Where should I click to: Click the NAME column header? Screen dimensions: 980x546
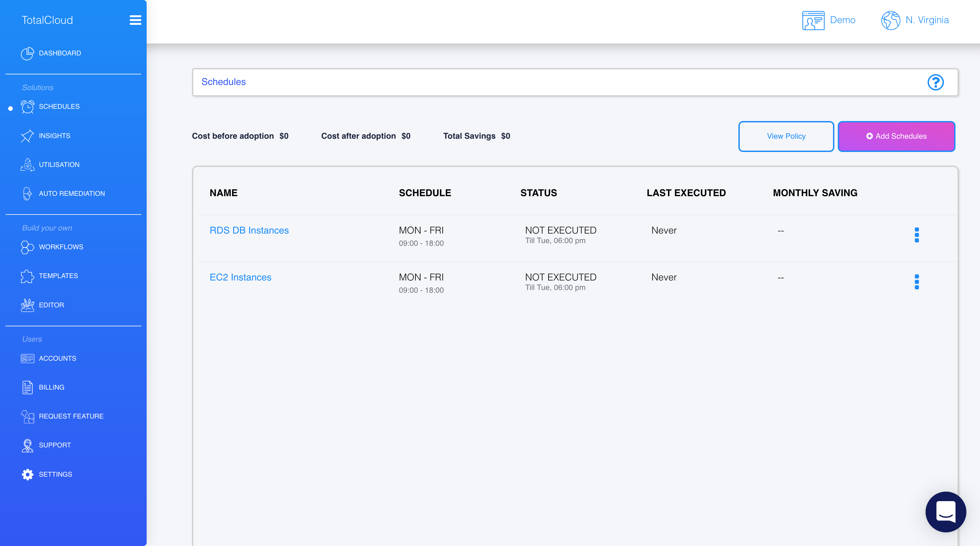coord(223,193)
